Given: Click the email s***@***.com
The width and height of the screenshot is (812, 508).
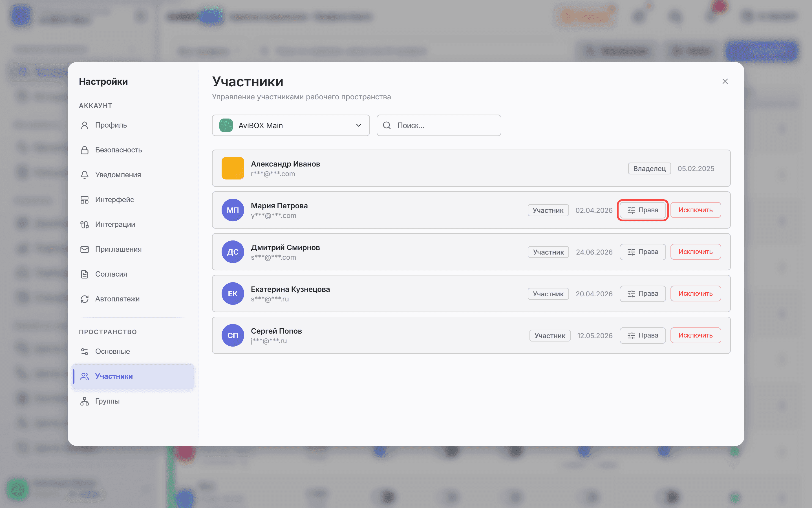Looking at the screenshot, I should pos(273,258).
